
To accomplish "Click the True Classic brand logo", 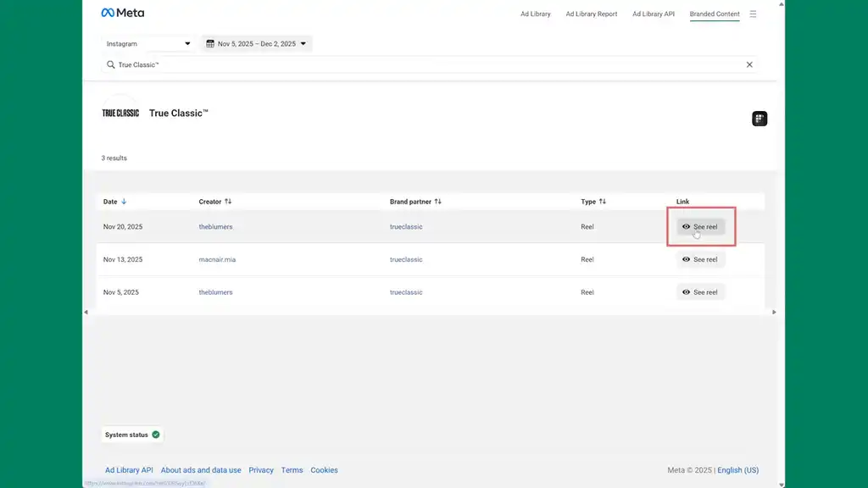I will point(120,113).
